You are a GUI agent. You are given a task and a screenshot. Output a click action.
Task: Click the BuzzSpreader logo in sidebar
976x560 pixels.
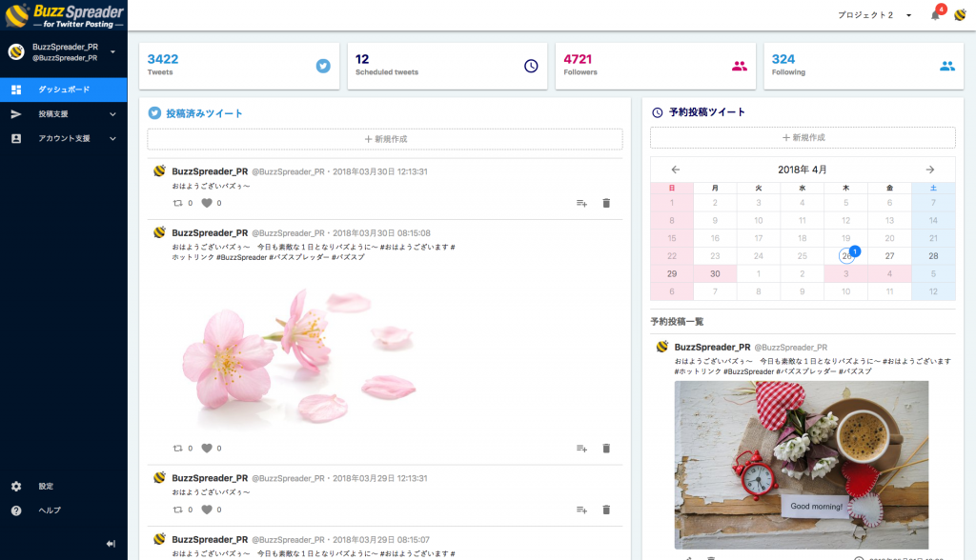pos(64,15)
